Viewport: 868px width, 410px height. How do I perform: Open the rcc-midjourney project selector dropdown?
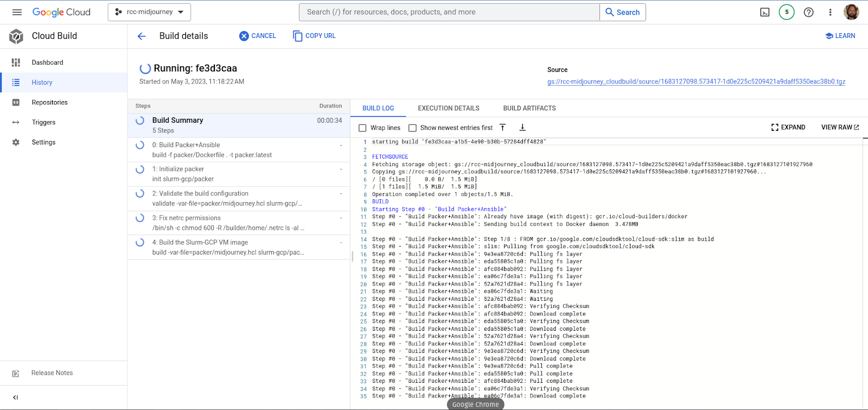pyautogui.click(x=149, y=12)
